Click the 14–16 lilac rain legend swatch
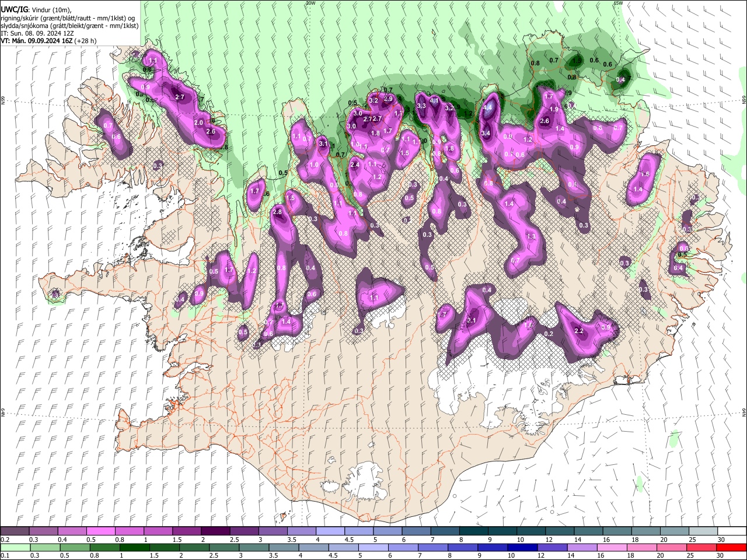The height and width of the screenshot is (560, 747). 581,547
